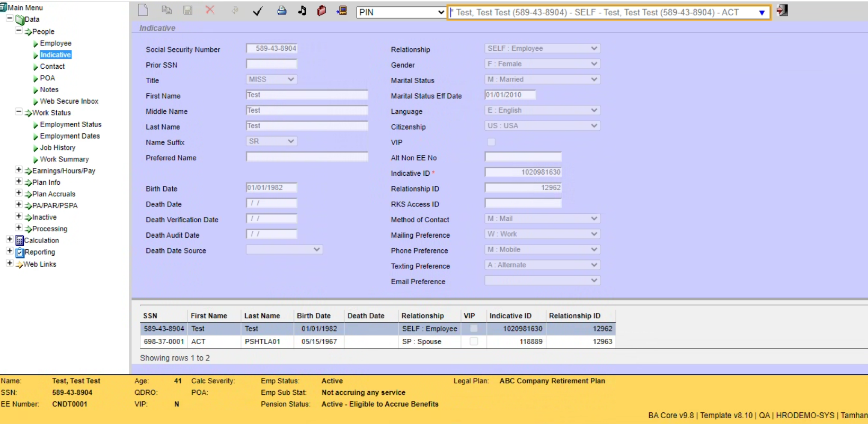This screenshot has height=424, width=868.
Task: Open the PIN search type dropdown
Action: click(x=401, y=12)
